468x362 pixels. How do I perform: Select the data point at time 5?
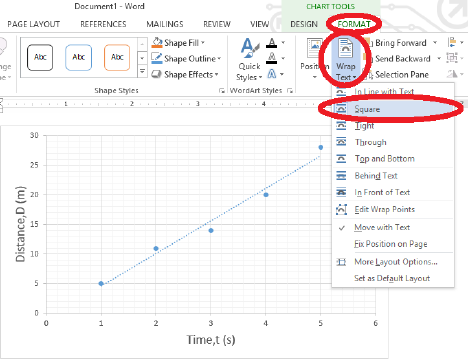(321, 147)
